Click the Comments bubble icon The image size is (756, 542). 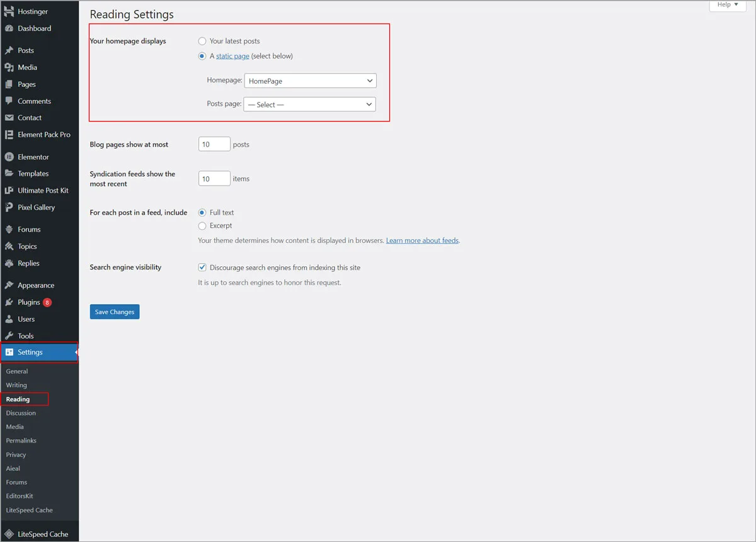point(9,101)
